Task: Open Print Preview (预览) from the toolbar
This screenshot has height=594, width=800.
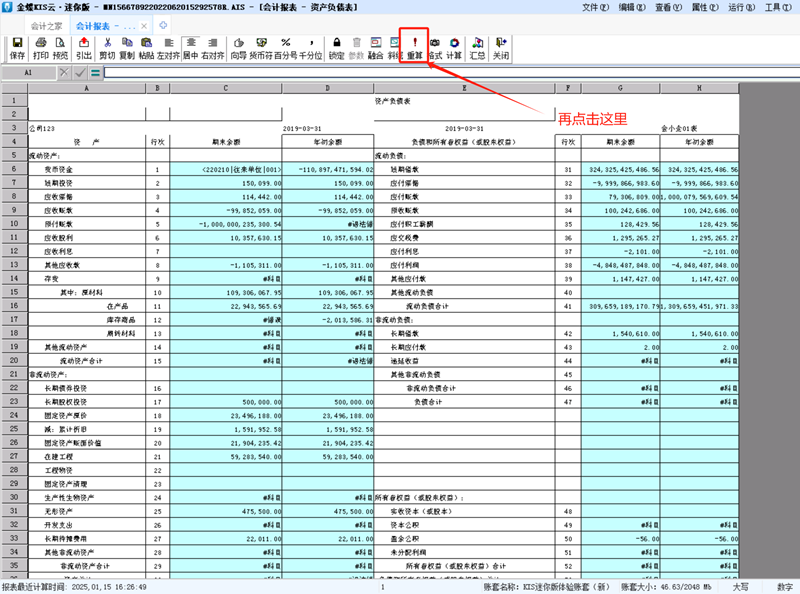Action: (x=61, y=49)
